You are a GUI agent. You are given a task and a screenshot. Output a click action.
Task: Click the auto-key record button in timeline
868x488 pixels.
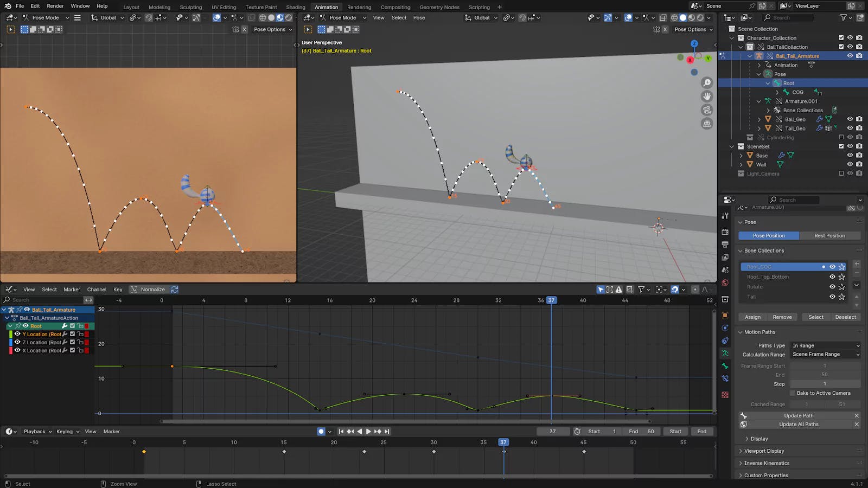tap(321, 432)
